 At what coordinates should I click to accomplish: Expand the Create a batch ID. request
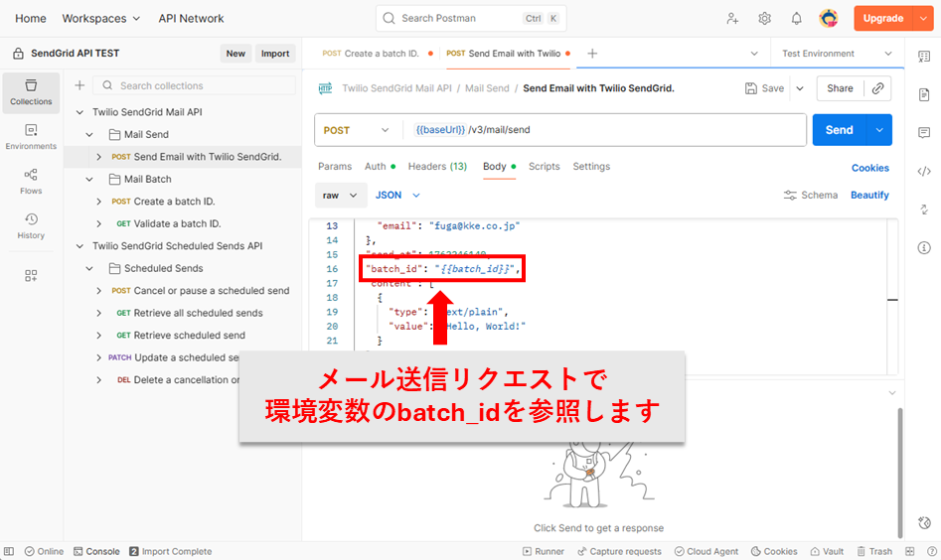click(x=99, y=202)
